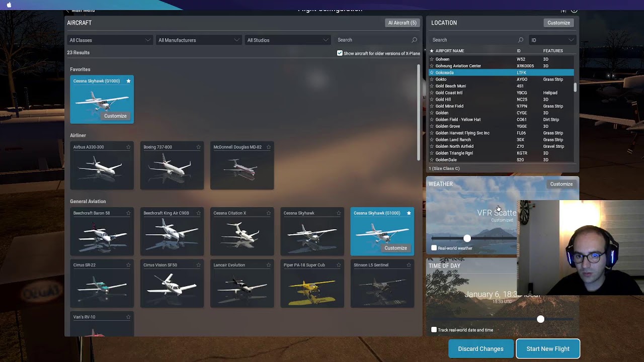
Task: Sort by FEATURES column header
Action: [553, 51]
